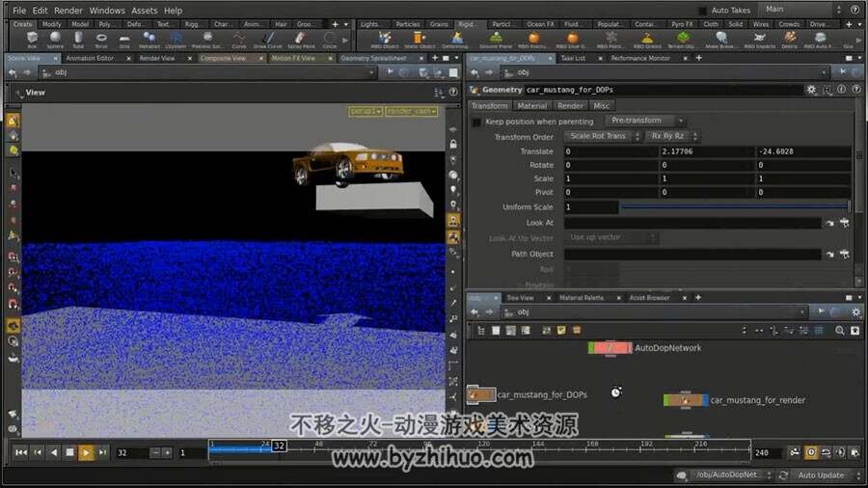
Task: Click the alarm clock icon in network editor
Action: coord(616,393)
